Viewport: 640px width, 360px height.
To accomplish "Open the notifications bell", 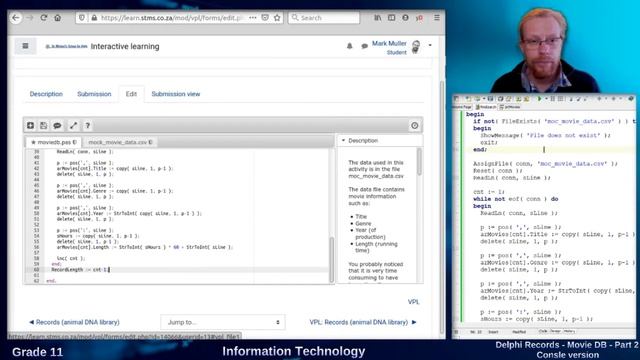I will tap(349, 46).
